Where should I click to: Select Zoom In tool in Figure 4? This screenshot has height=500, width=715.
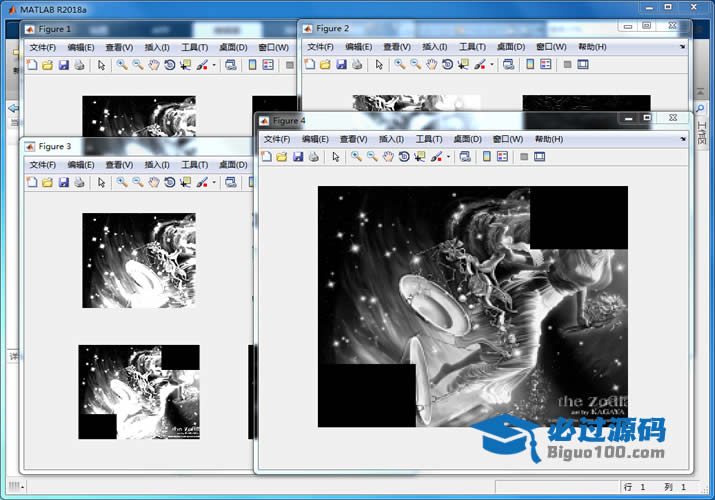pos(356,157)
